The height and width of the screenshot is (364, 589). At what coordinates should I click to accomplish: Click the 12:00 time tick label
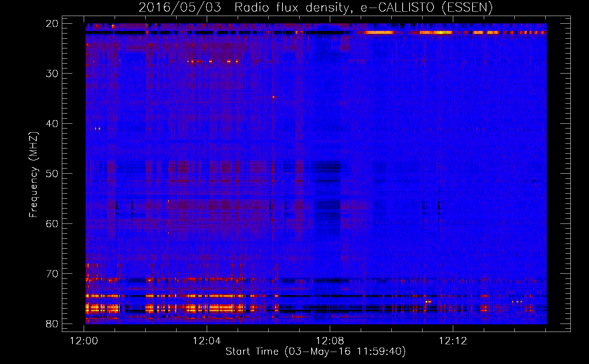pyautogui.click(x=84, y=341)
